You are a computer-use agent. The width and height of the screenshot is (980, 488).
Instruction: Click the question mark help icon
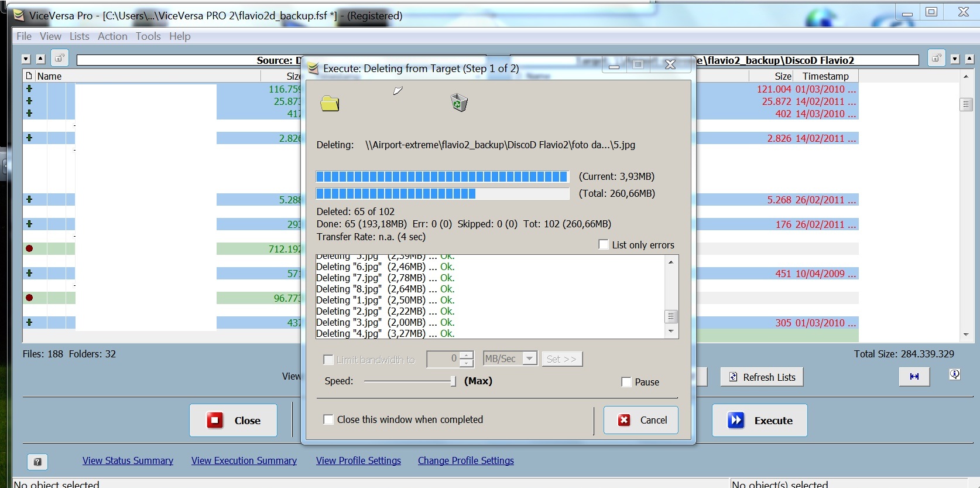pyautogui.click(x=37, y=462)
